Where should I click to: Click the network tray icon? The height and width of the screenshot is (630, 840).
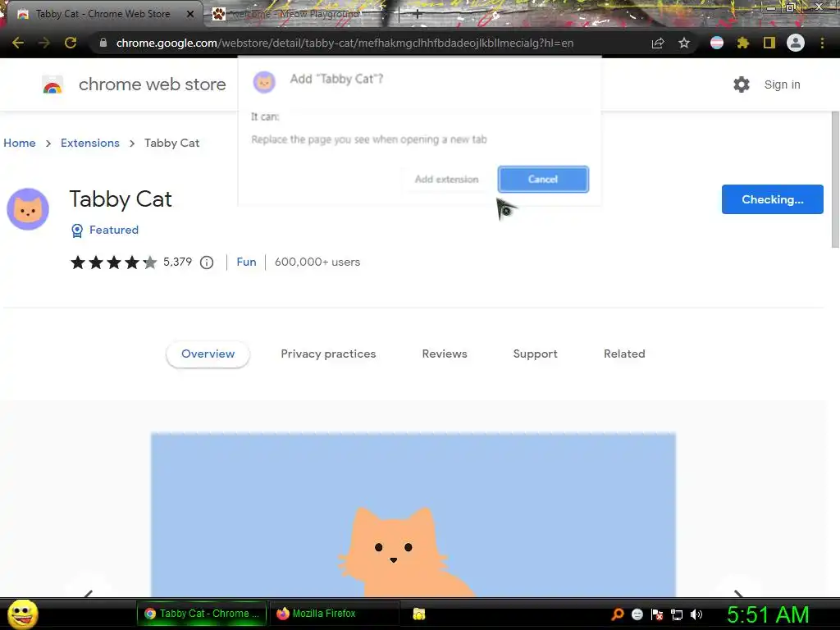click(677, 614)
